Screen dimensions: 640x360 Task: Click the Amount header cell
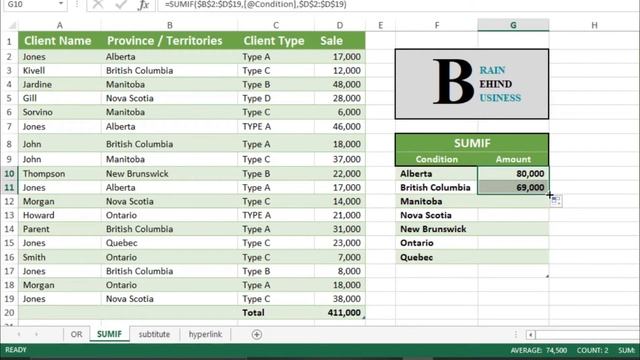513,159
